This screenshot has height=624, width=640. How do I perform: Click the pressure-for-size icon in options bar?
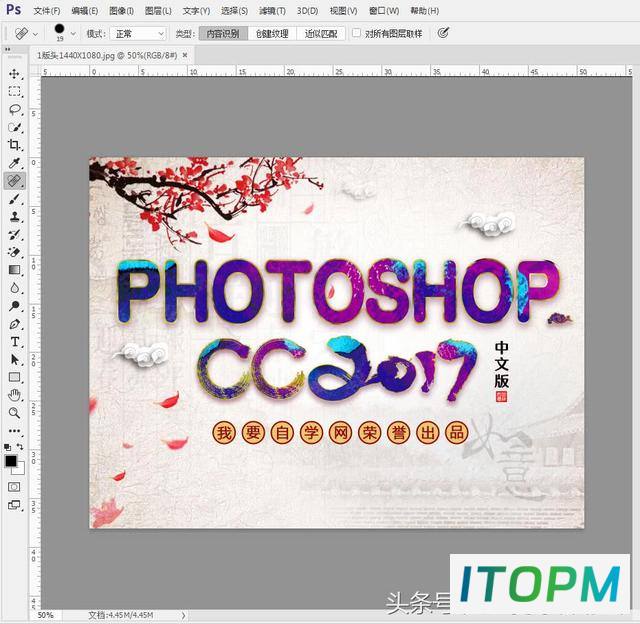click(443, 33)
